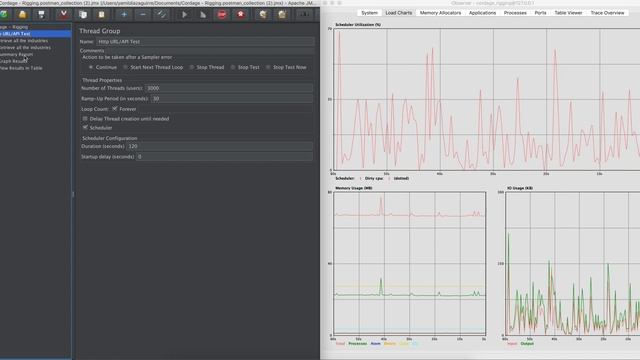Viewport: 640px width, 360px height.
Task: Select the Stop Test Now radio button
Action: (268, 67)
